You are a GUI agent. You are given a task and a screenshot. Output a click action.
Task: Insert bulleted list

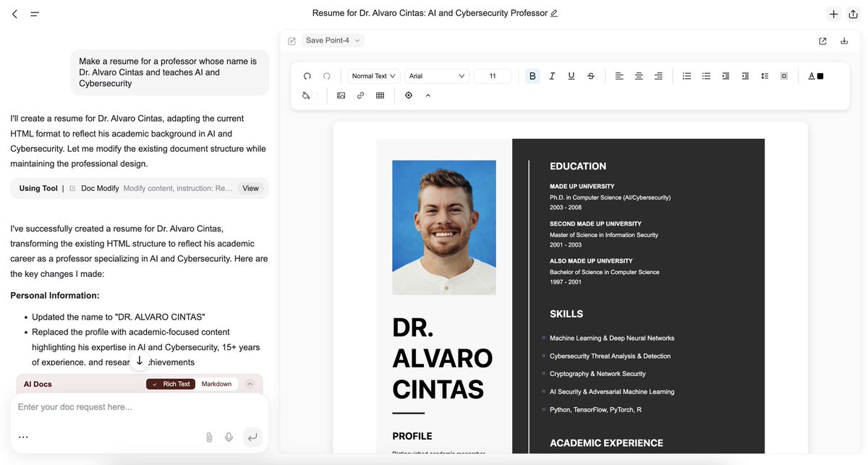tap(707, 76)
